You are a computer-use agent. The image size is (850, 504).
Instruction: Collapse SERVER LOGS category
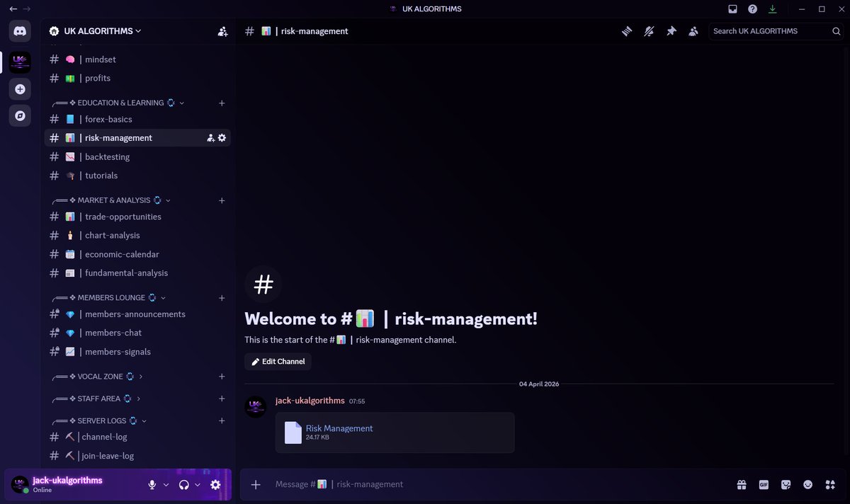[x=98, y=420]
